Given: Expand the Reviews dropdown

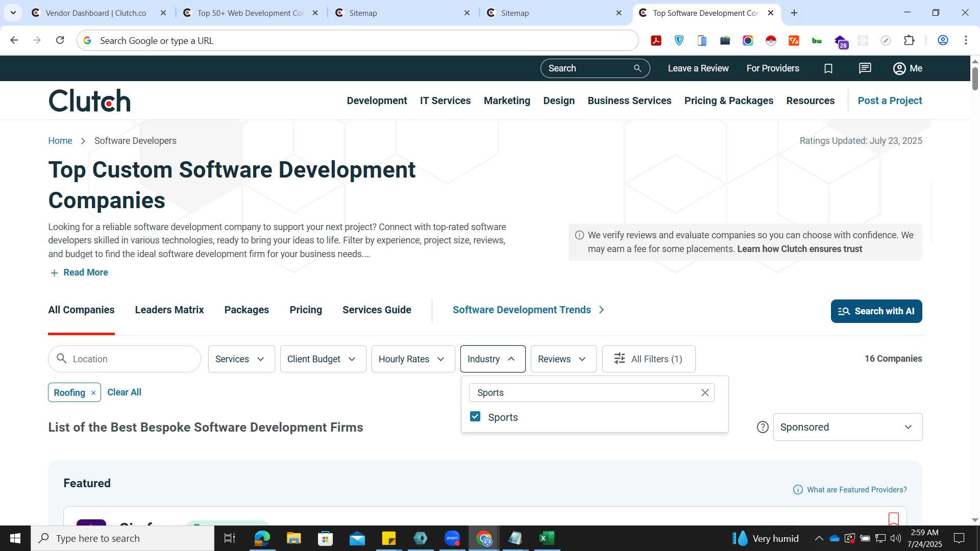Looking at the screenshot, I should (563, 359).
